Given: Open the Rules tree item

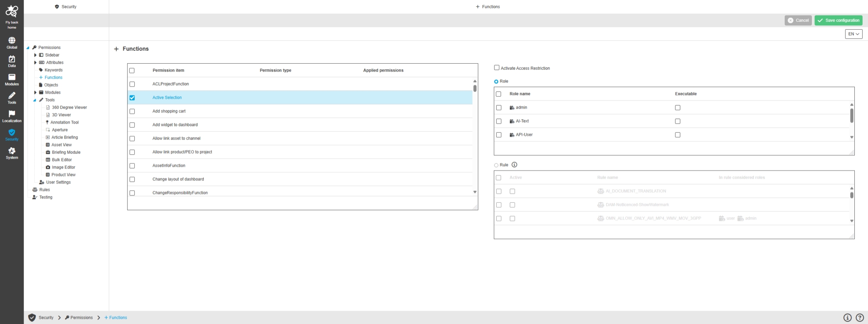Looking at the screenshot, I should tap(44, 190).
